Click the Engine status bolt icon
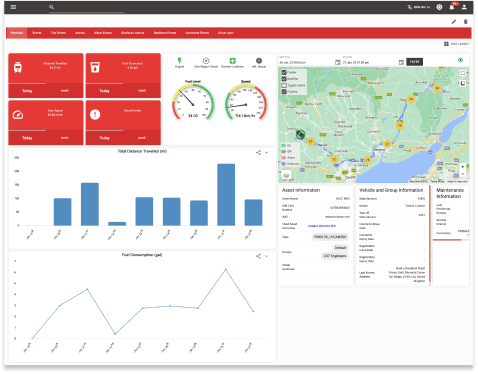 (179, 60)
